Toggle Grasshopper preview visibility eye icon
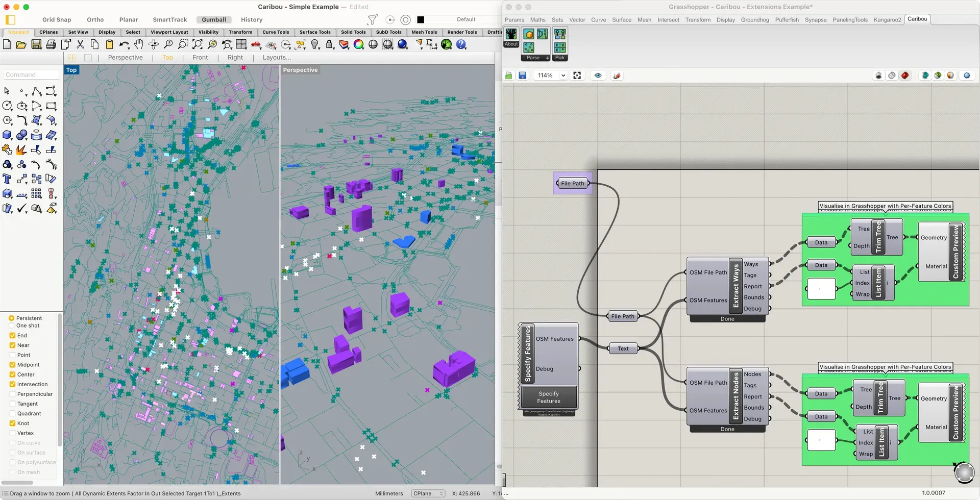Image resolution: width=980 pixels, height=500 pixels. 598,75
